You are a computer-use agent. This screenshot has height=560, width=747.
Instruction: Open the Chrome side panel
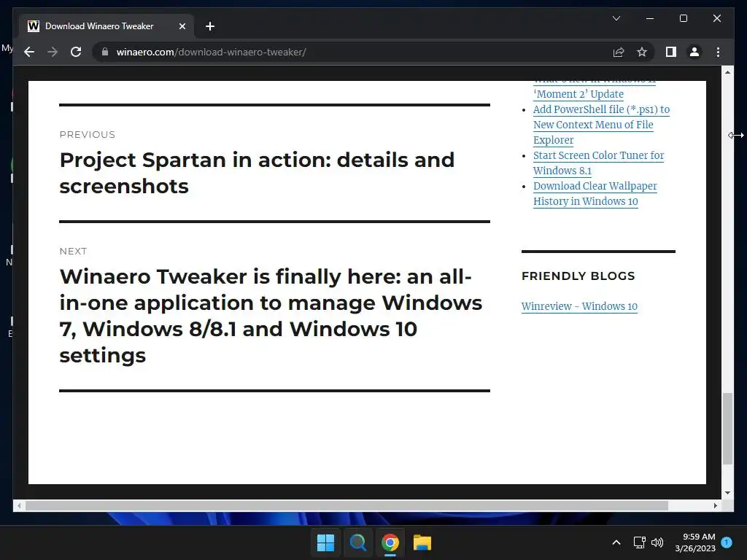[671, 52]
